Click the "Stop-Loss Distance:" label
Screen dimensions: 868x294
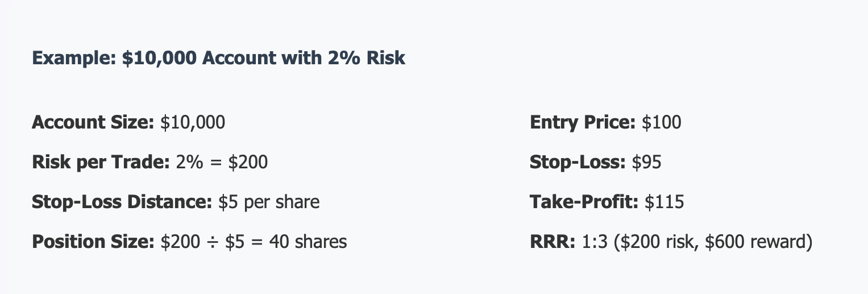click(122, 202)
